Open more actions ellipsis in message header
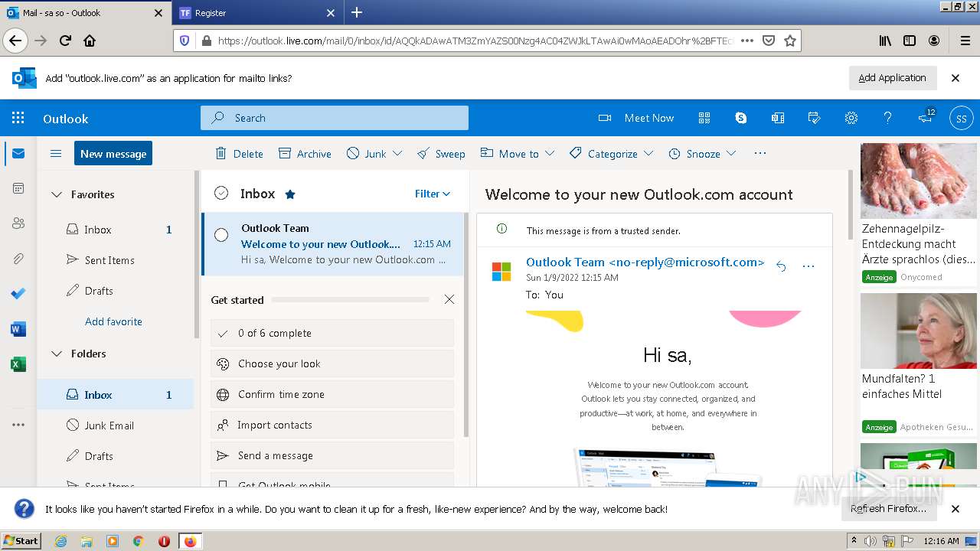 (x=808, y=266)
